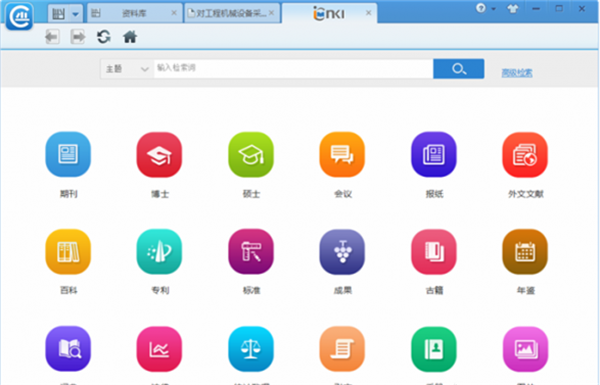600x385 pixels.
Task: Click the library view button beside dropdown
Action: 59,14
